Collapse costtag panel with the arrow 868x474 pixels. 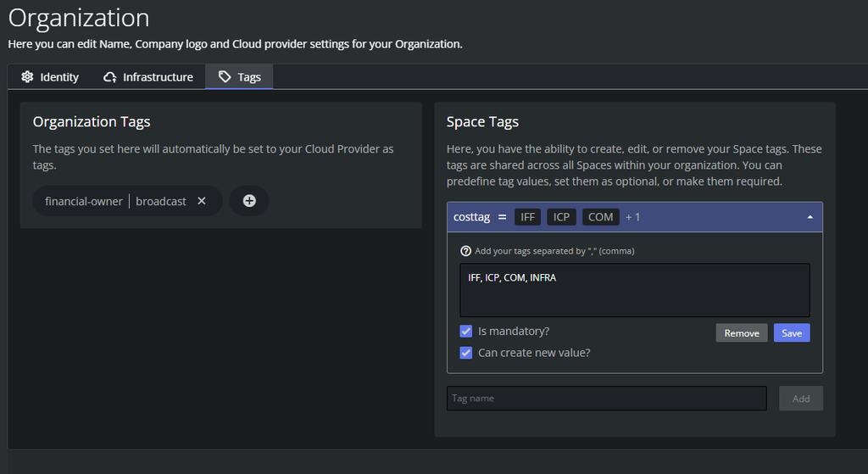(x=810, y=217)
